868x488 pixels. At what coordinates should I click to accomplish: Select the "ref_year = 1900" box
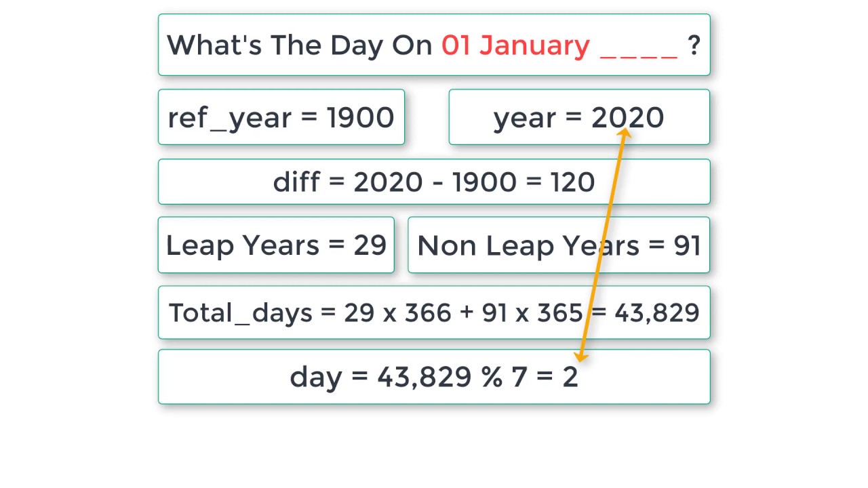281,117
